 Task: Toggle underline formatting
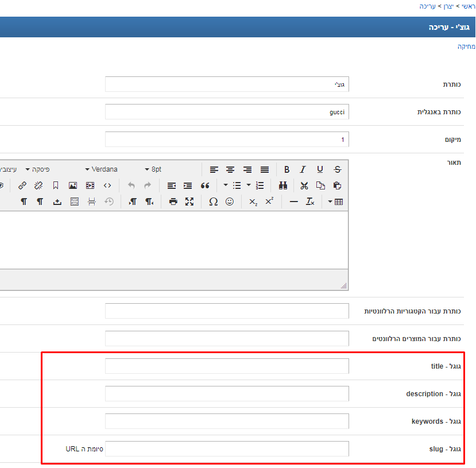click(x=320, y=169)
